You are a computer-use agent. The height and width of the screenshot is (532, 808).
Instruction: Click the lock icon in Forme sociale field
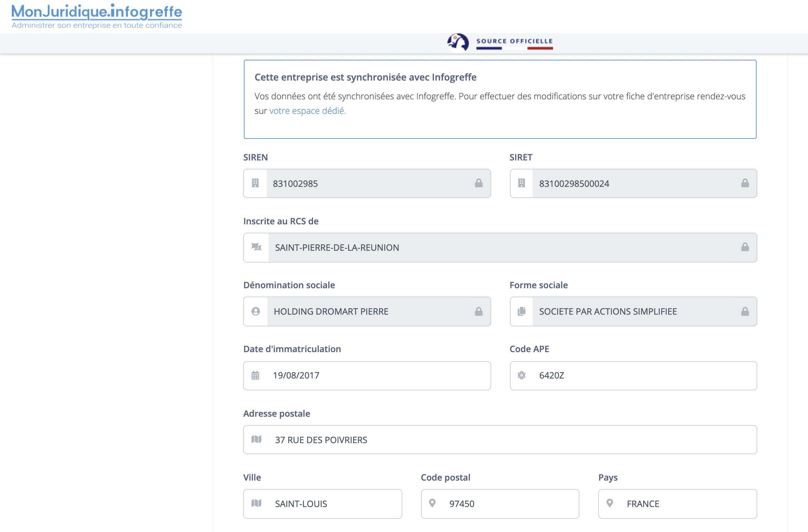[745, 311]
